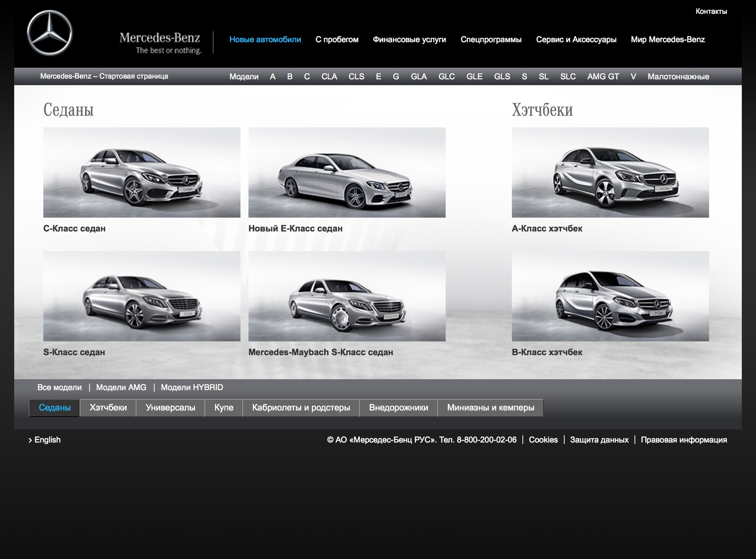Open Финансовые услуги in the top navigation

[x=409, y=39]
